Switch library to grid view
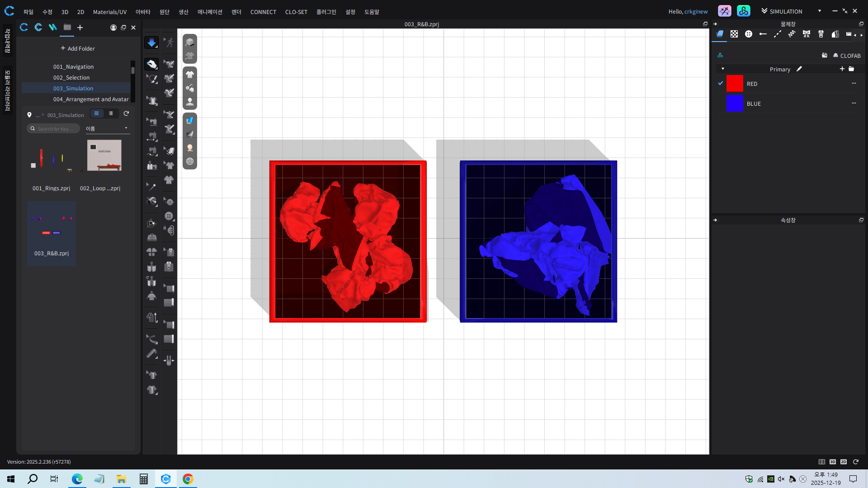Viewport: 868px width, 488px height. pos(96,114)
